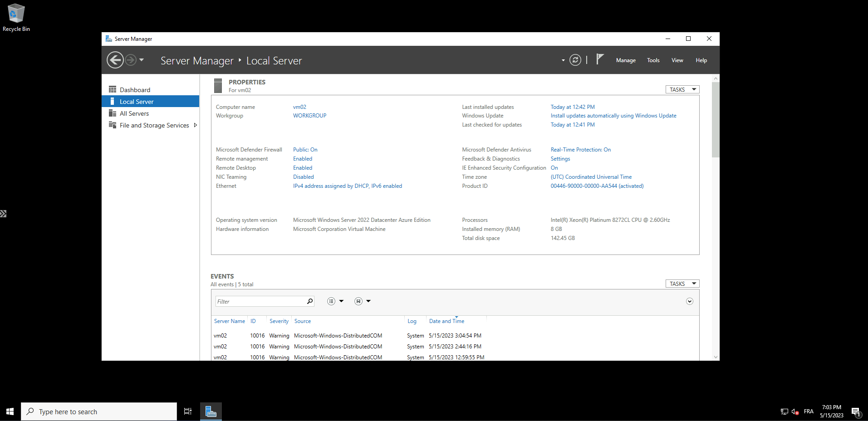868x421 pixels.
Task: Open the Recycle Bin desktop icon
Action: [16, 18]
